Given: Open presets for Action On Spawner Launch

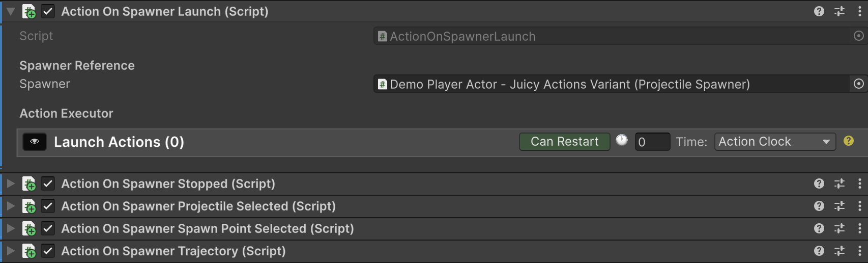Looking at the screenshot, I should click(840, 11).
